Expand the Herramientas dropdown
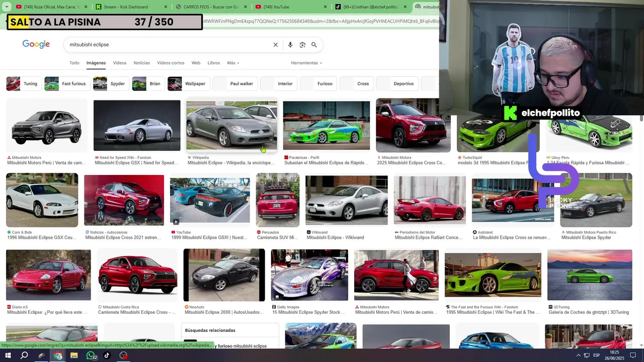The width and height of the screenshot is (644, 362). (306, 63)
